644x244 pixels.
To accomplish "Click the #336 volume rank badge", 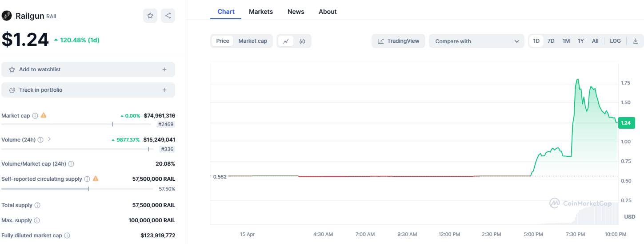I will tap(167, 149).
